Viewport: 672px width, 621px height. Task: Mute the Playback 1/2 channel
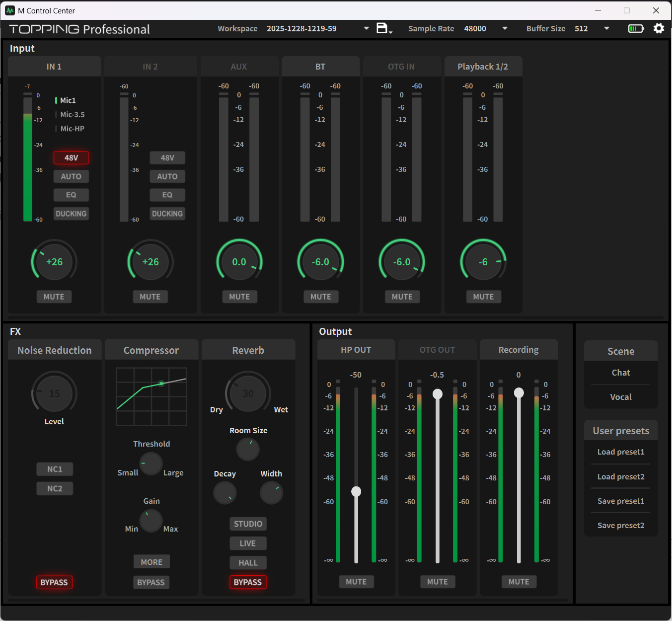coord(484,297)
